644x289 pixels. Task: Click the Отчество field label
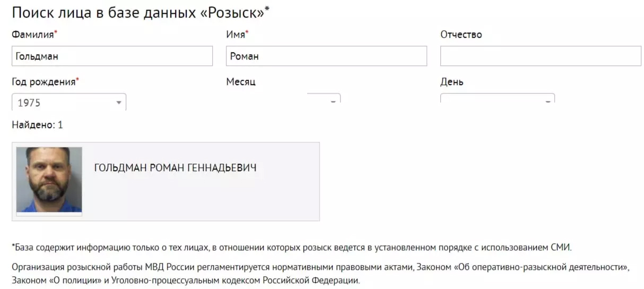point(461,35)
